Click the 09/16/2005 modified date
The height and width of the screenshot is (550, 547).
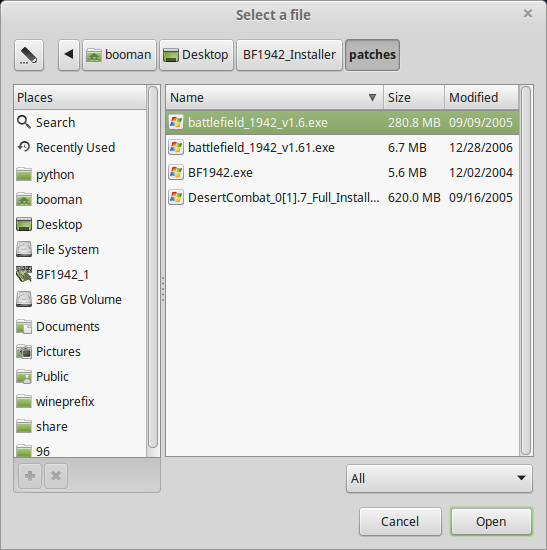click(x=481, y=197)
